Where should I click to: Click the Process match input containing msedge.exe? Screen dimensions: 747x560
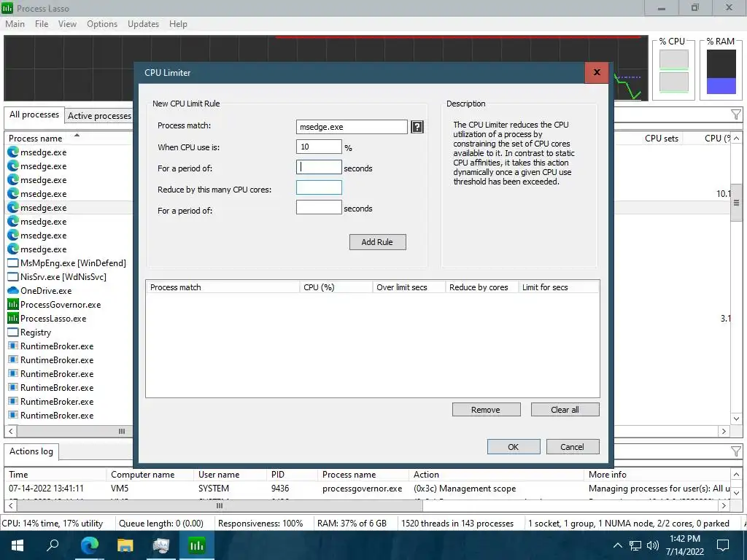click(x=352, y=127)
